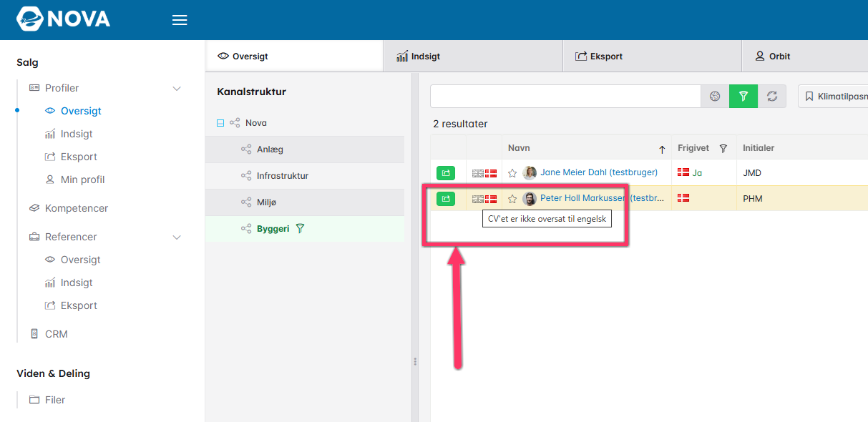Open Oversigt under Referencer in sidebar

point(81,260)
